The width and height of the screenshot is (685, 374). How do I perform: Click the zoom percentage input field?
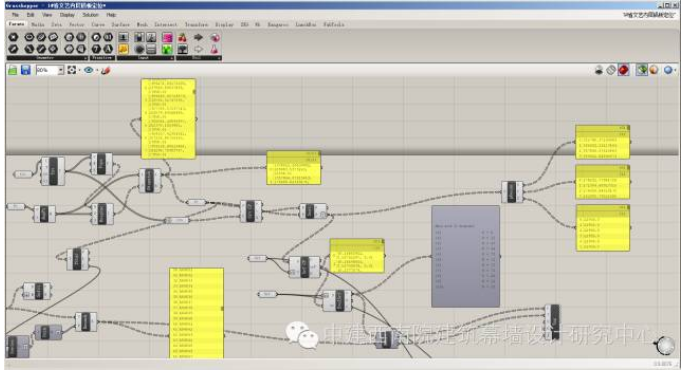pyautogui.click(x=47, y=70)
